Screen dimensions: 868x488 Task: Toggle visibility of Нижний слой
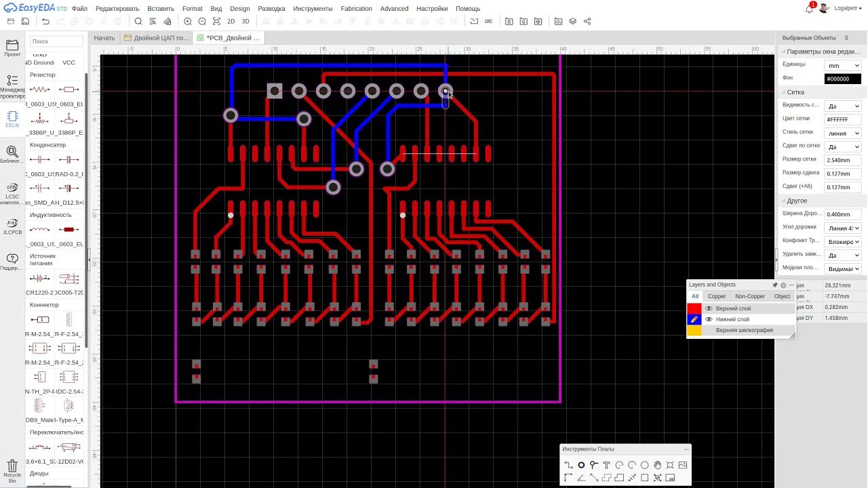(x=709, y=319)
